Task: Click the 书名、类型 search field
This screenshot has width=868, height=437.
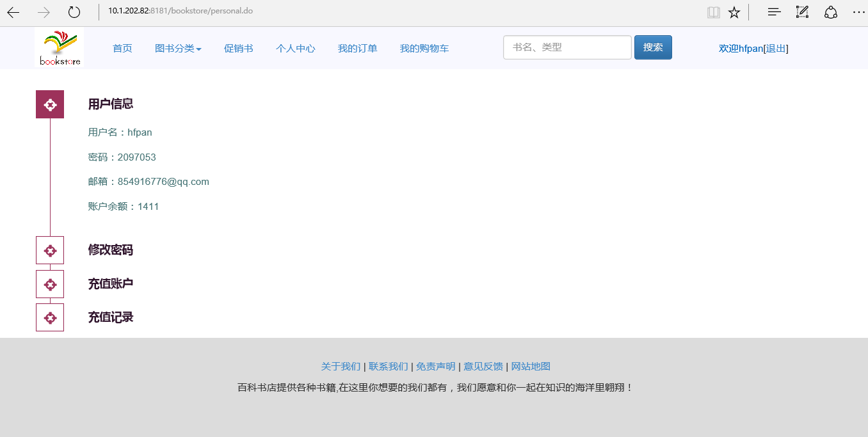Action: [567, 47]
